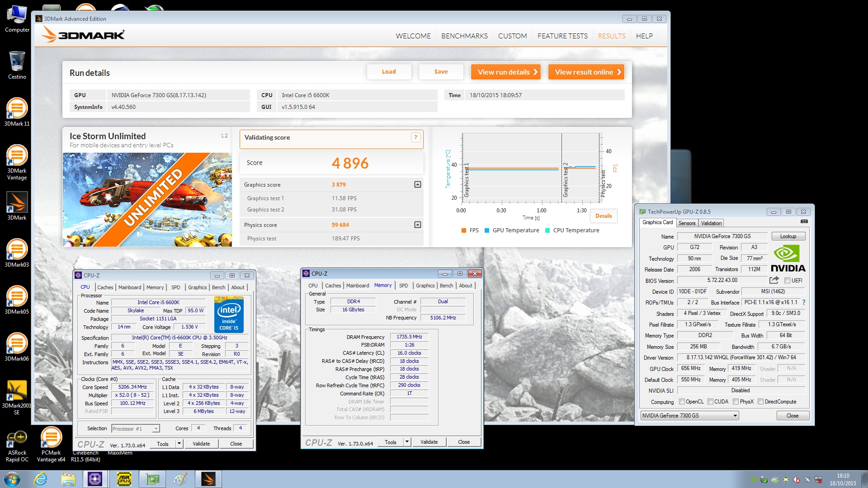The image size is (868, 488).
Task: Collapse the Graphics score section
Action: (417, 184)
